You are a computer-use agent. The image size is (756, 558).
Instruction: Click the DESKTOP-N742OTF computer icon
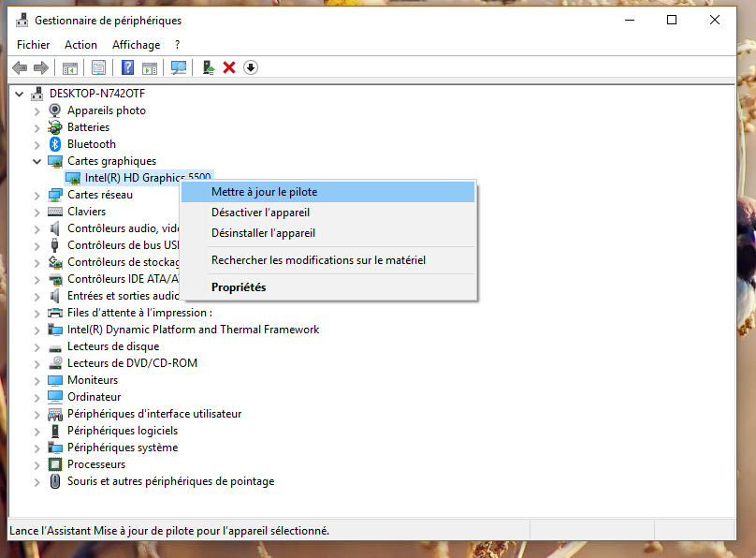[x=37, y=94]
